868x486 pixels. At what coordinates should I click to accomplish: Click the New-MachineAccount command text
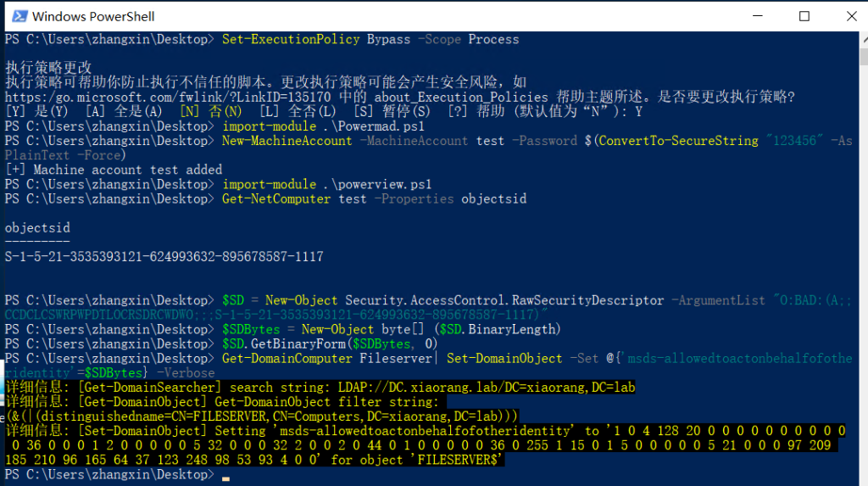[x=287, y=141]
